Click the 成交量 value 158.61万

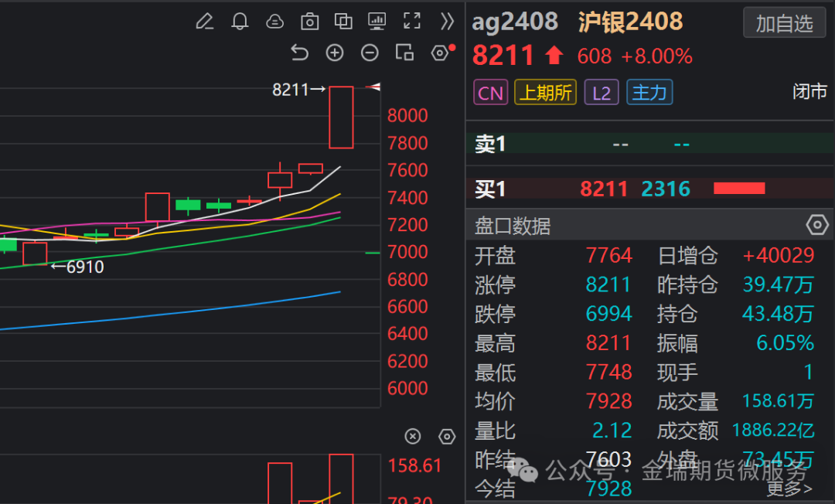pos(778,400)
